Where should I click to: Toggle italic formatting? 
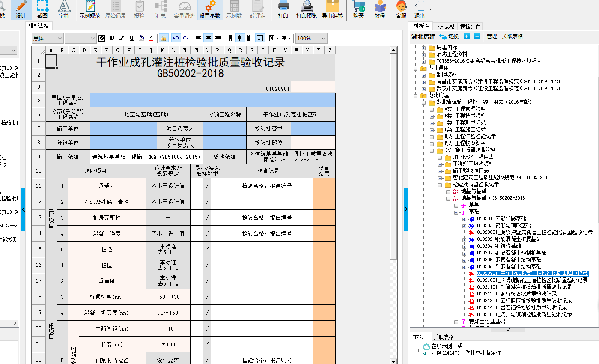[122, 38]
